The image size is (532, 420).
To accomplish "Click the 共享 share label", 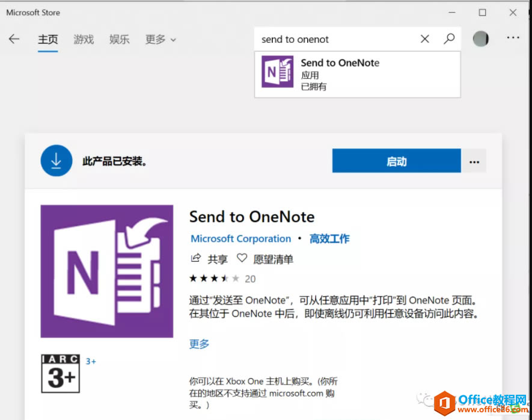I will point(218,259).
